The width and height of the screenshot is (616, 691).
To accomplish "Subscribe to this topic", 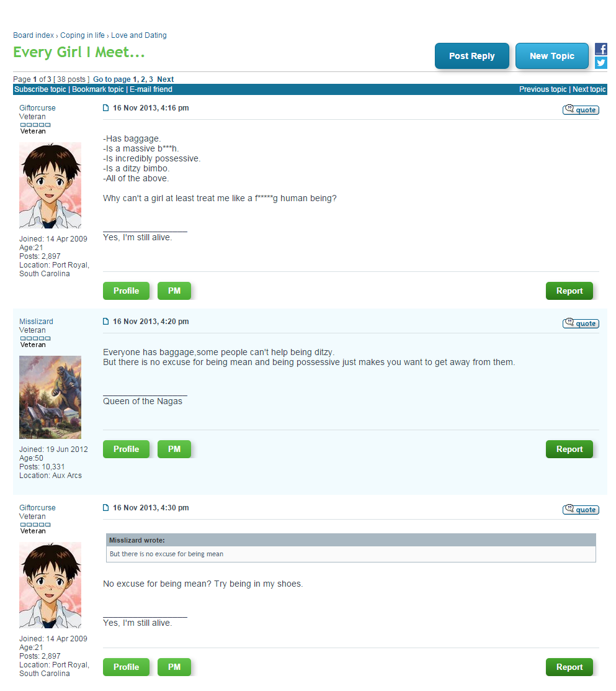I will click(x=40, y=89).
